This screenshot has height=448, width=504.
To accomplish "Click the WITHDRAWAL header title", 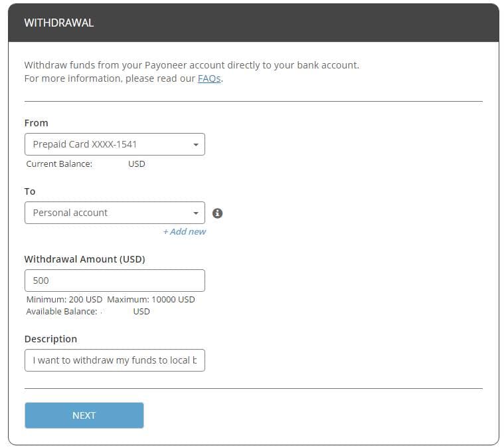I will pyautogui.click(x=59, y=23).
